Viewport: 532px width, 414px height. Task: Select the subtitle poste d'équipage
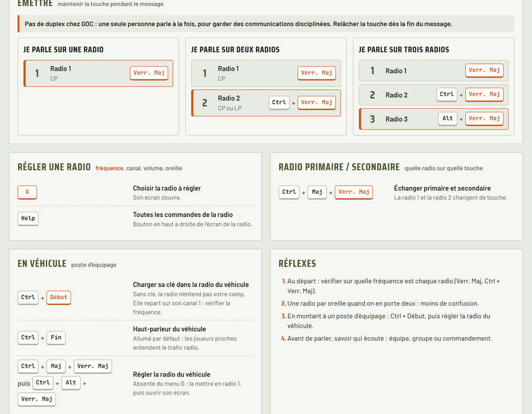click(x=93, y=265)
